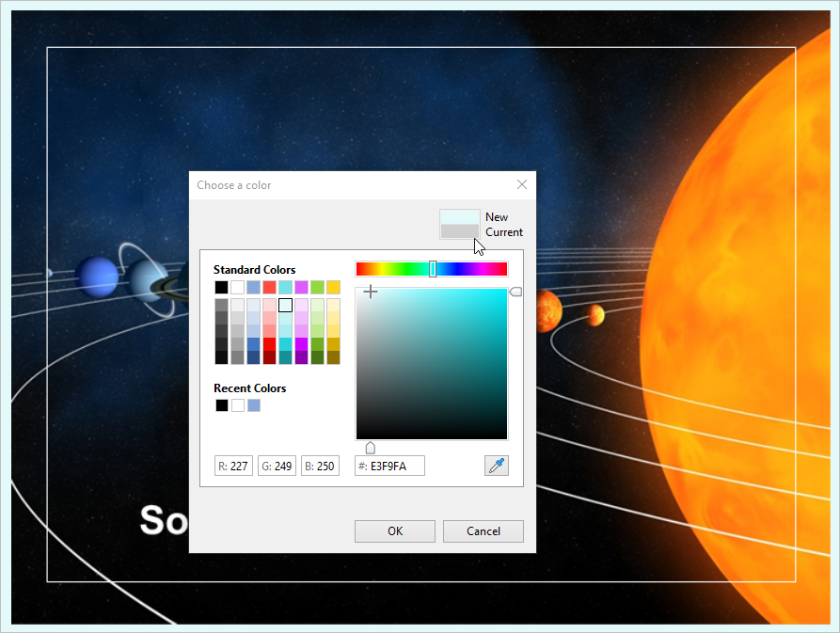Select the black swatch under Recent Colors

[221, 404]
